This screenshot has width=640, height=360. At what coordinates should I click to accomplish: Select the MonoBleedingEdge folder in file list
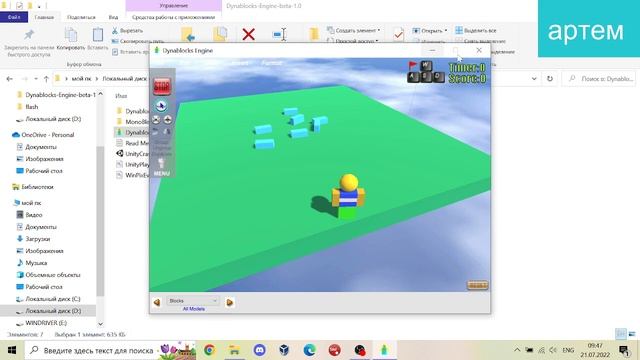pos(132,122)
